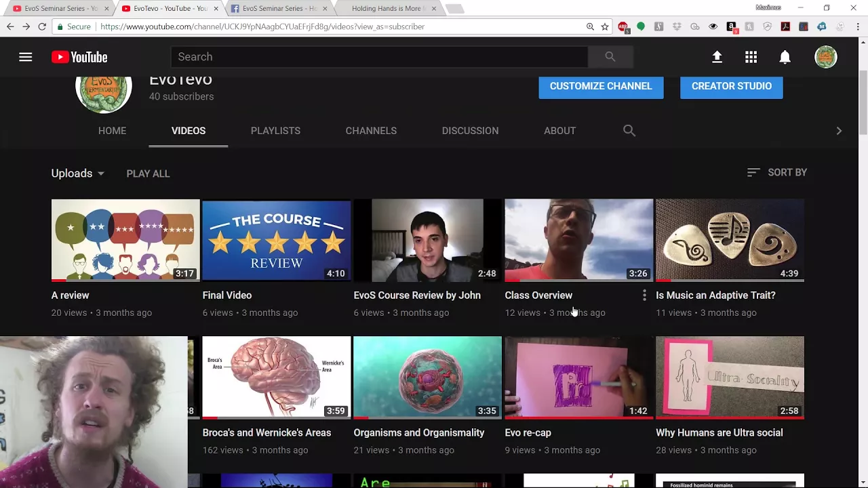Reload the page

[42, 26]
